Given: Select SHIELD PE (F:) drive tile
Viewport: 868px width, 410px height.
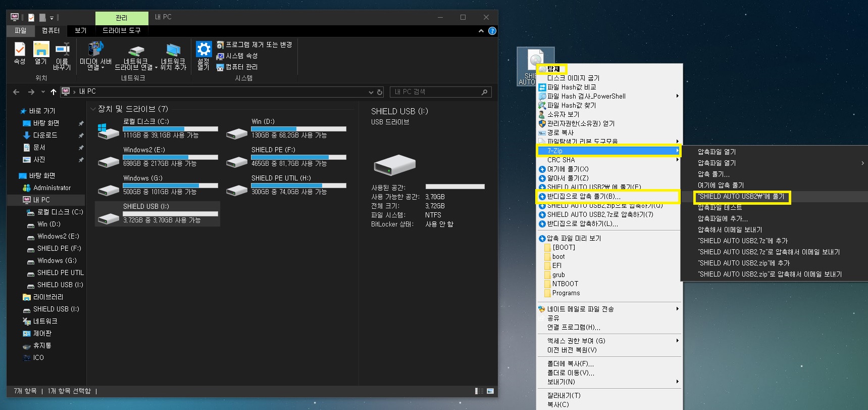Looking at the screenshot, I should coord(286,157).
